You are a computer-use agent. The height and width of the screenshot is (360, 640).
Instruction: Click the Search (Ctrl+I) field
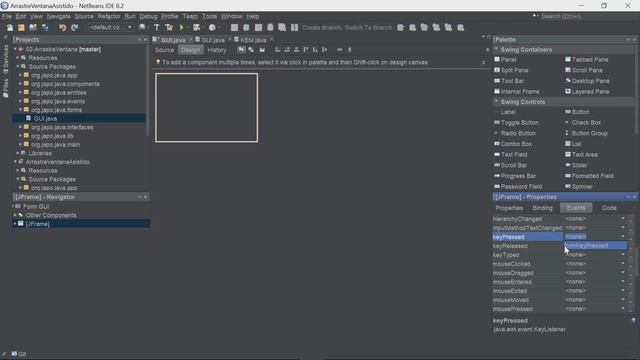tap(584, 16)
